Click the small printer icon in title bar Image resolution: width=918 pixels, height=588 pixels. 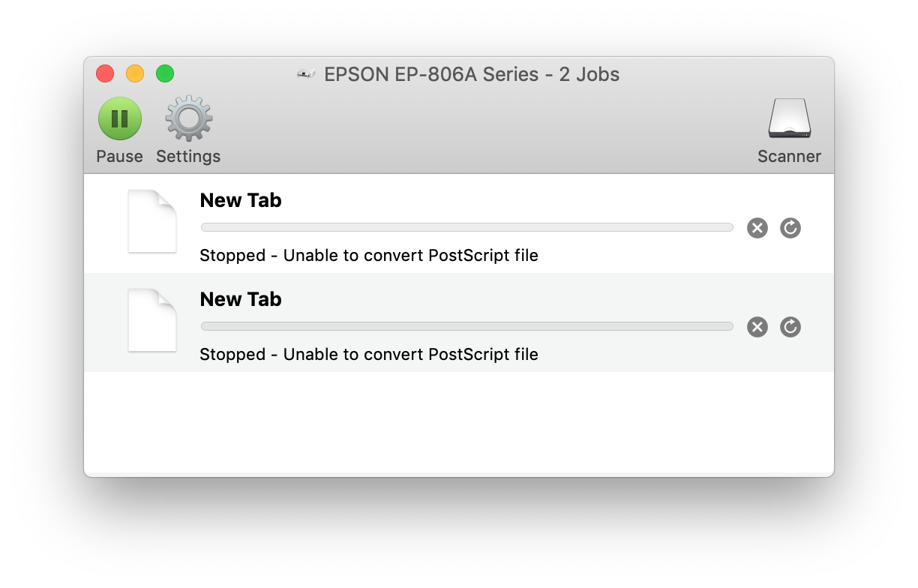pos(306,74)
